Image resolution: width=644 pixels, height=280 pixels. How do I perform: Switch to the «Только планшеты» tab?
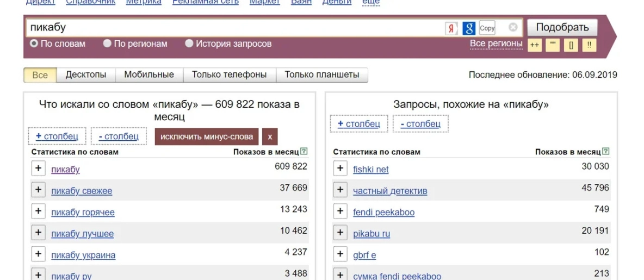(x=321, y=75)
